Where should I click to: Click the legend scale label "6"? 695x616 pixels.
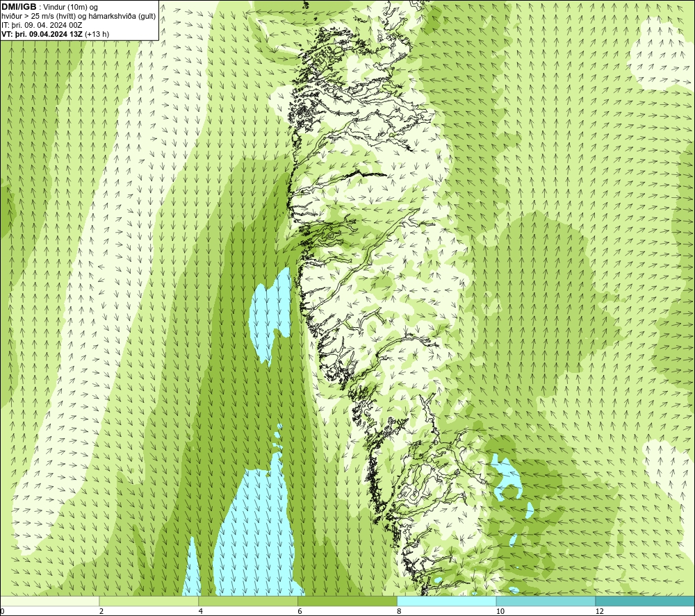point(300,611)
